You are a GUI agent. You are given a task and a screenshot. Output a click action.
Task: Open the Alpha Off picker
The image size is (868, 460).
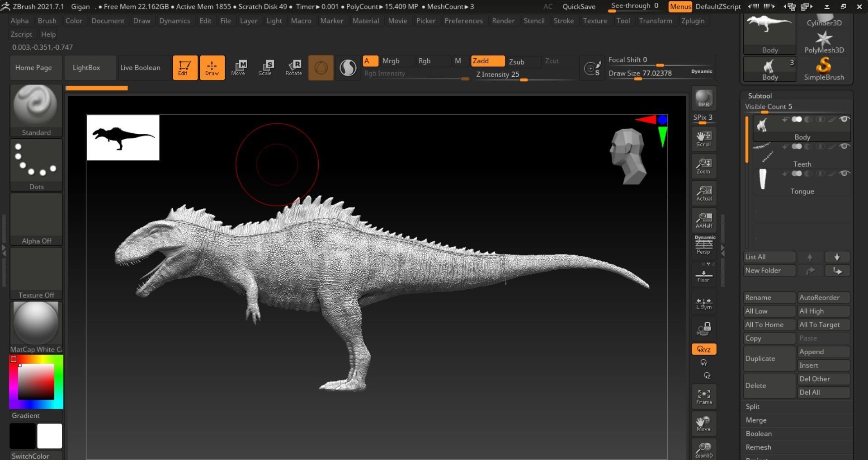tap(36, 219)
